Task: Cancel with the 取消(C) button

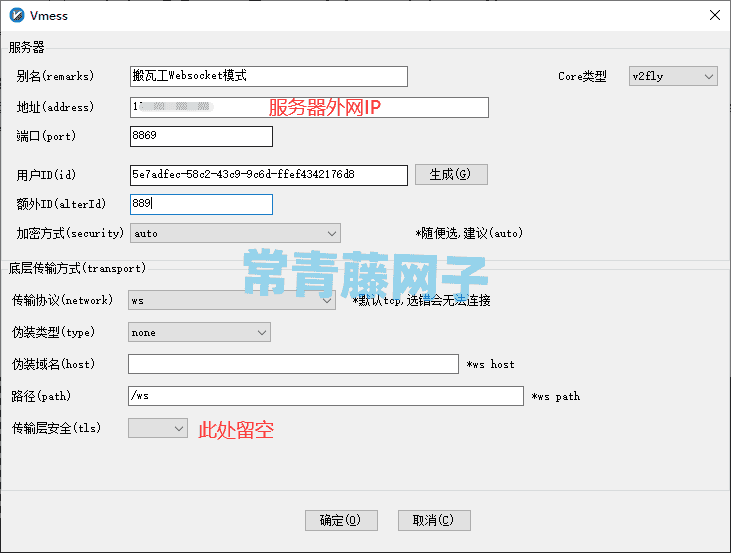Action: [x=434, y=520]
